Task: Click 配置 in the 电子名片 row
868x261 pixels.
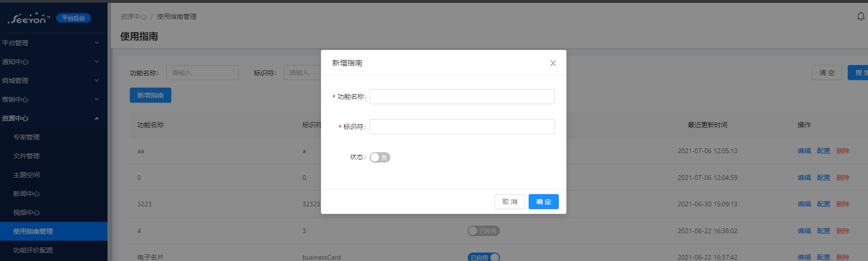Action: click(824, 257)
